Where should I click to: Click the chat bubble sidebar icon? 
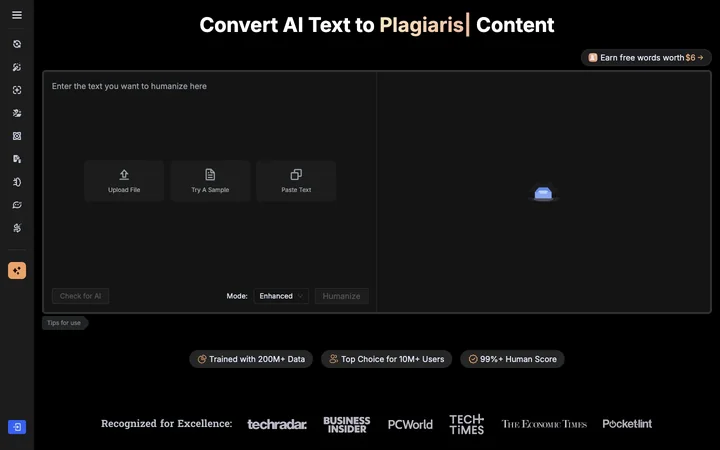tap(17, 205)
